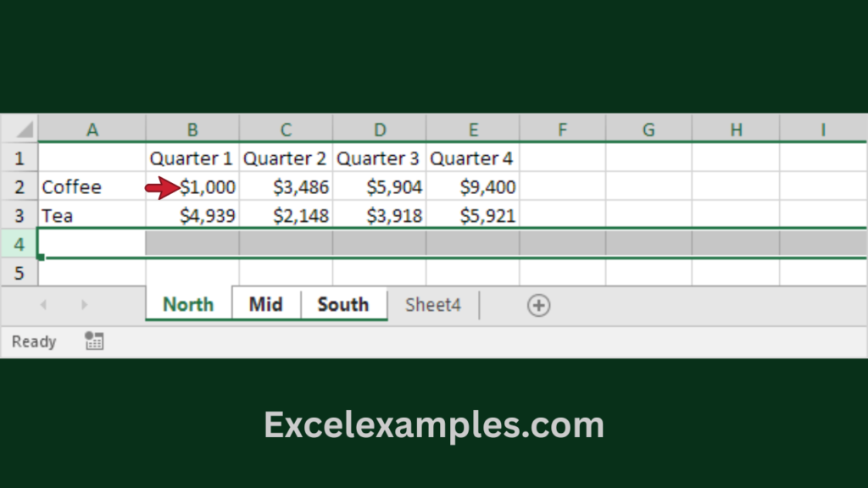This screenshot has height=488, width=868.
Task: Select cell with value $2,148
Action: coord(286,216)
